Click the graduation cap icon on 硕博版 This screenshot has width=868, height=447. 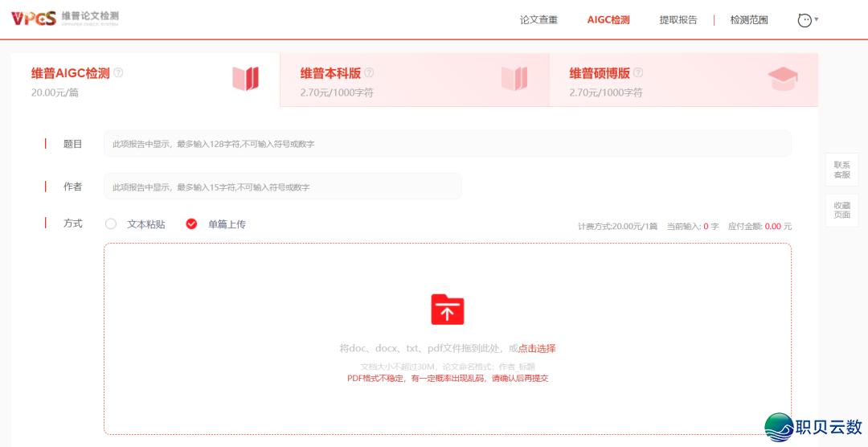click(x=784, y=80)
